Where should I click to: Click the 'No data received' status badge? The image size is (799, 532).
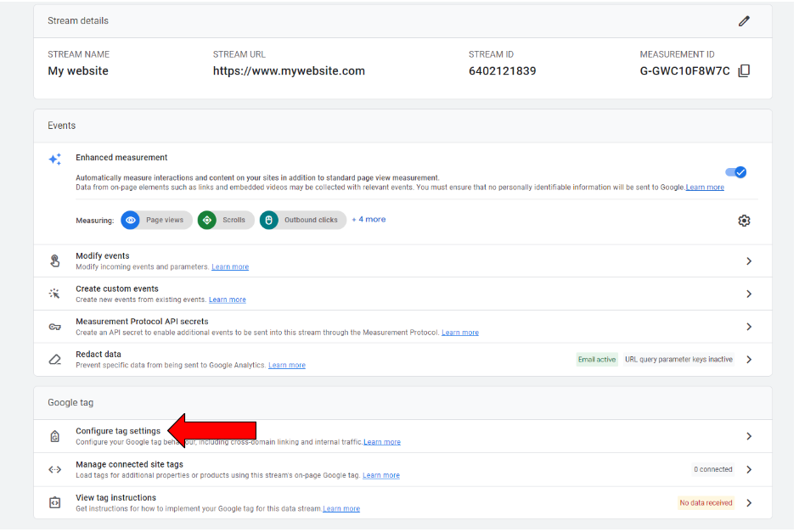pos(706,503)
